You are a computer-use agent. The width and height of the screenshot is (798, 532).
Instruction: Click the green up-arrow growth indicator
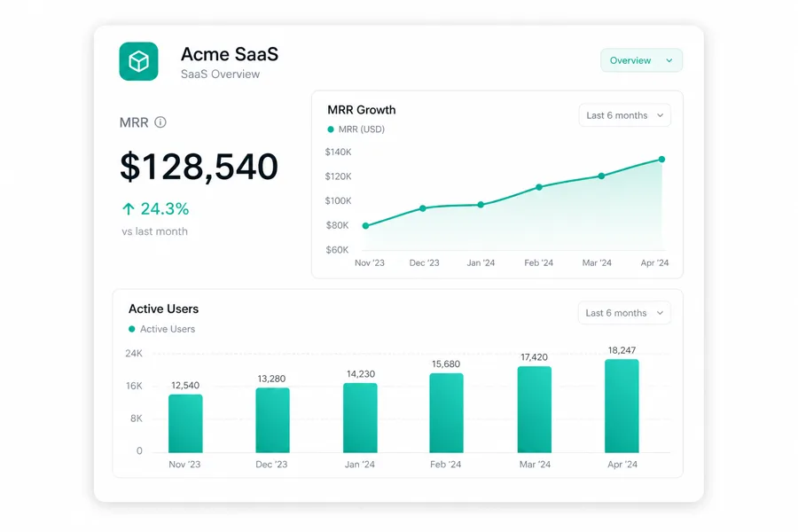click(x=129, y=208)
